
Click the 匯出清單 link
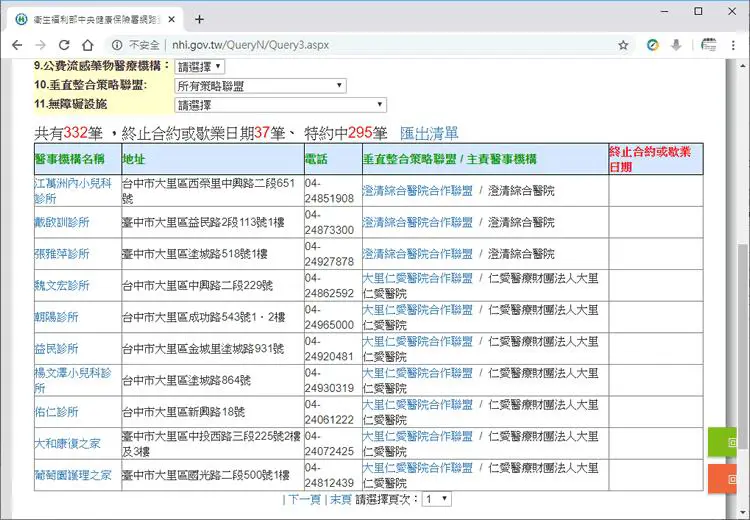click(429, 133)
